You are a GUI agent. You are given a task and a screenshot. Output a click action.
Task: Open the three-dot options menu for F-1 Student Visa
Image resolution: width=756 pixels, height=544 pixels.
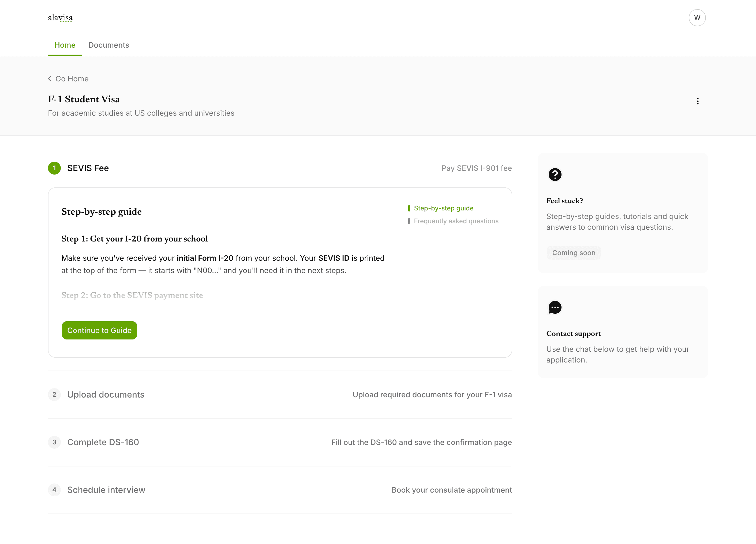698,101
